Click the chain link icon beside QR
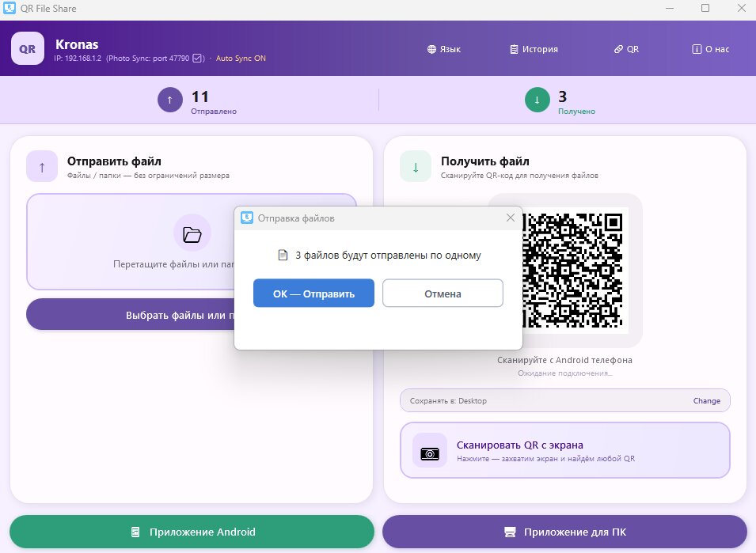 [618, 49]
